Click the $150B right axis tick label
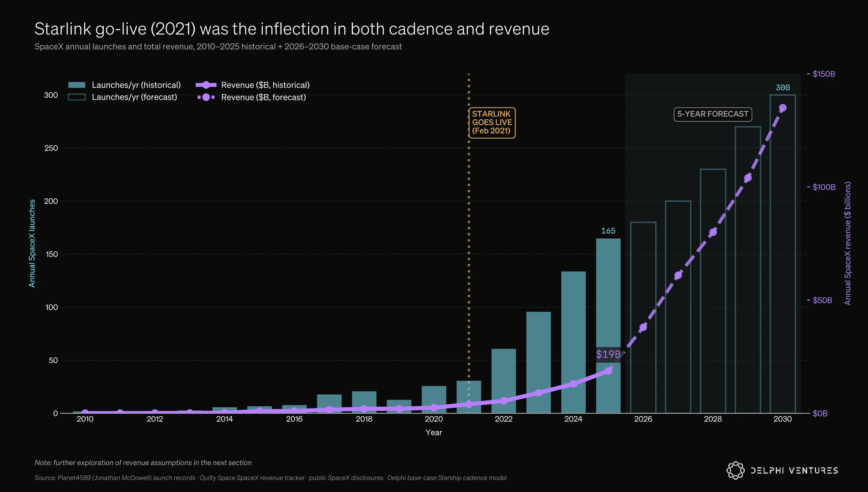 click(824, 74)
